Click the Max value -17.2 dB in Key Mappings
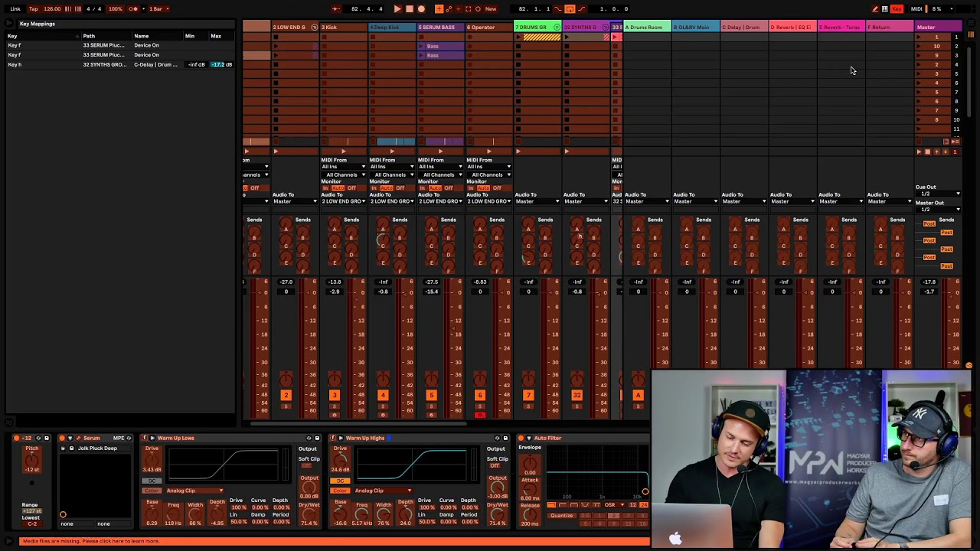Viewport: 980px width, 551px height. (x=220, y=64)
